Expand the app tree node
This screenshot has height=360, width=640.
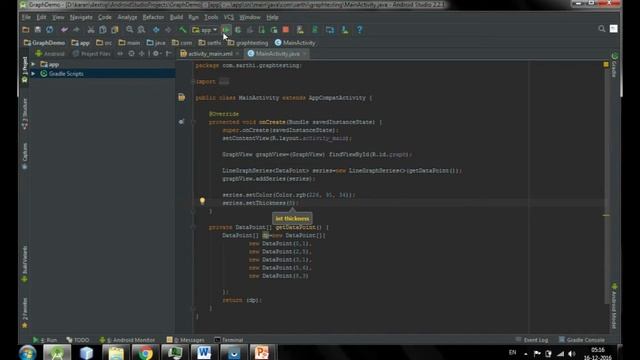point(33,64)
